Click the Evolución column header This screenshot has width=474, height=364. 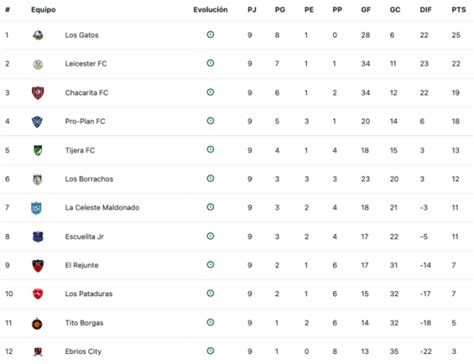210,10
